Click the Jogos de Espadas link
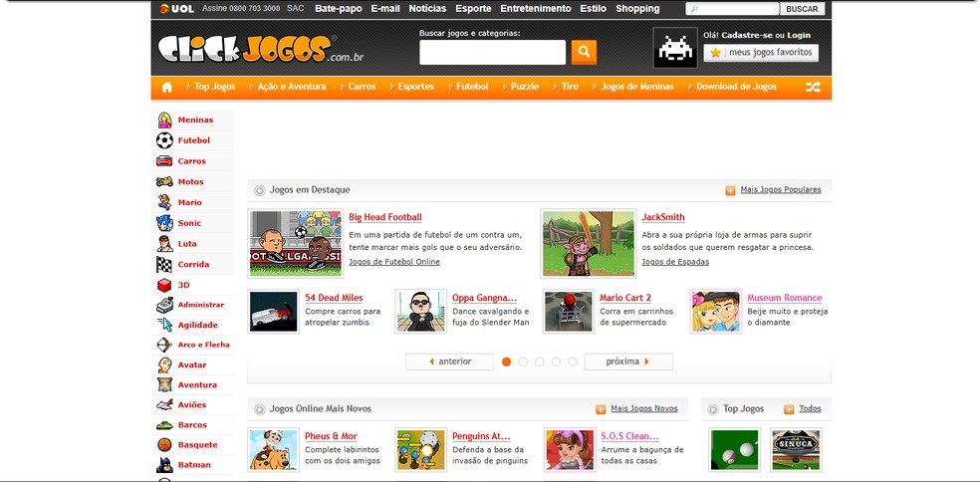This screenshot has width=980, height=482. (675, 262)
